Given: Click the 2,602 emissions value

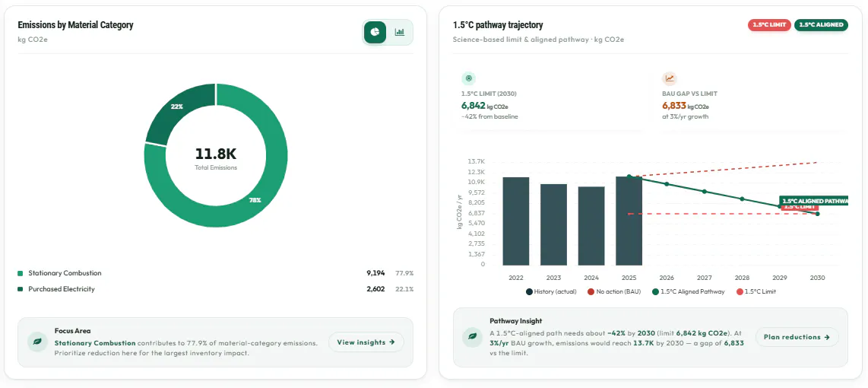Looking at the screenshot, I should point(375,289).
